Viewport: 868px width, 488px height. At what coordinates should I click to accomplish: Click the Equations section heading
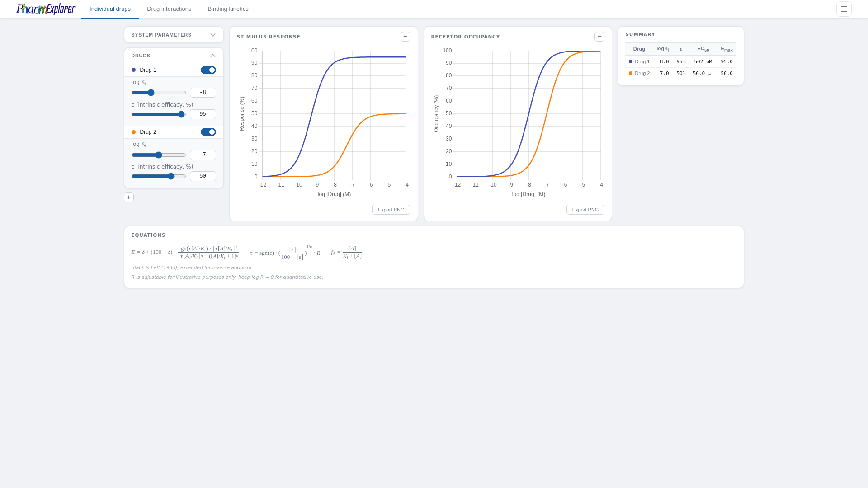[x=148, y=235]
